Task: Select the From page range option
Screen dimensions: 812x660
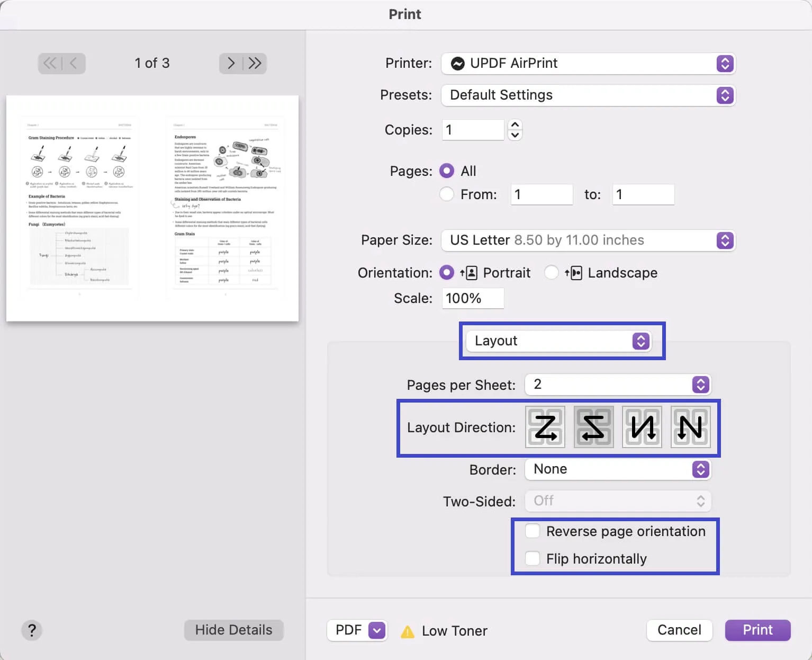Action: point(447,194)
